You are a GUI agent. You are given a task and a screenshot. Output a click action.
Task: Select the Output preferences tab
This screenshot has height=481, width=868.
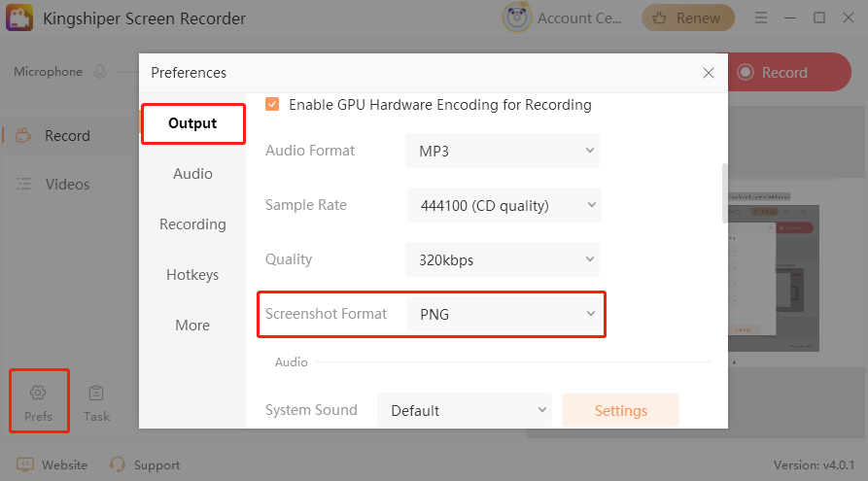pyautogui.click(x=192, y=123)
